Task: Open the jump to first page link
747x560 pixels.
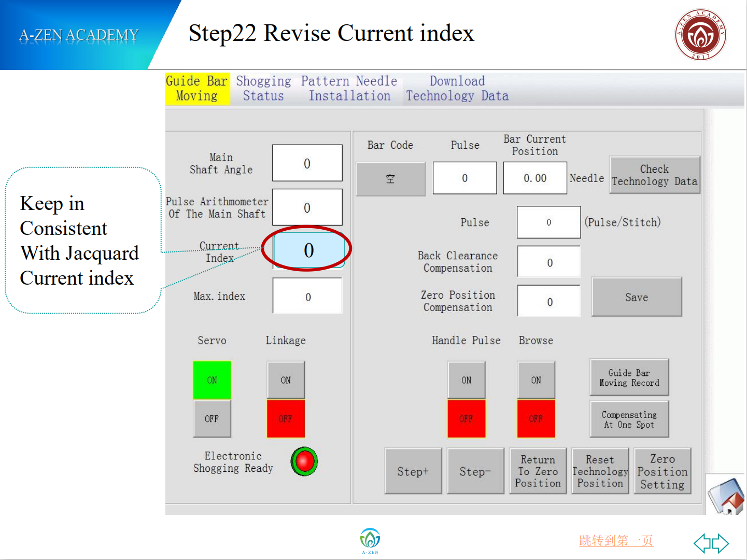Action: click(x=616, y=541)
